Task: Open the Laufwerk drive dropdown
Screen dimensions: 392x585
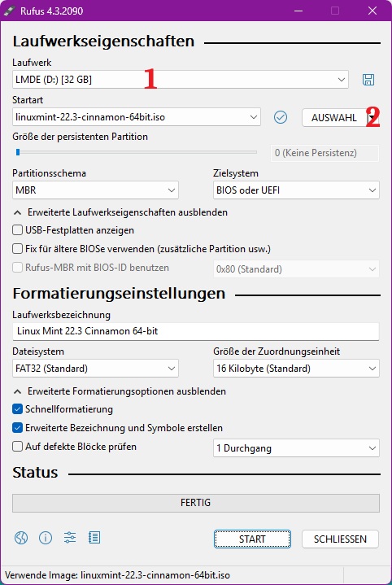Action: (x=181, y=80)
